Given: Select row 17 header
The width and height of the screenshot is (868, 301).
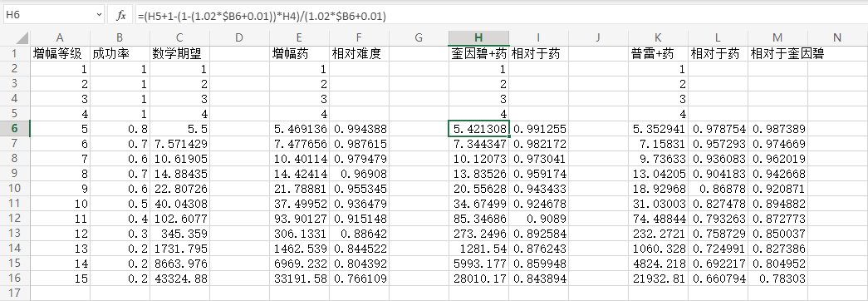Looking at the screenshot, I should (x=15, y=294).
